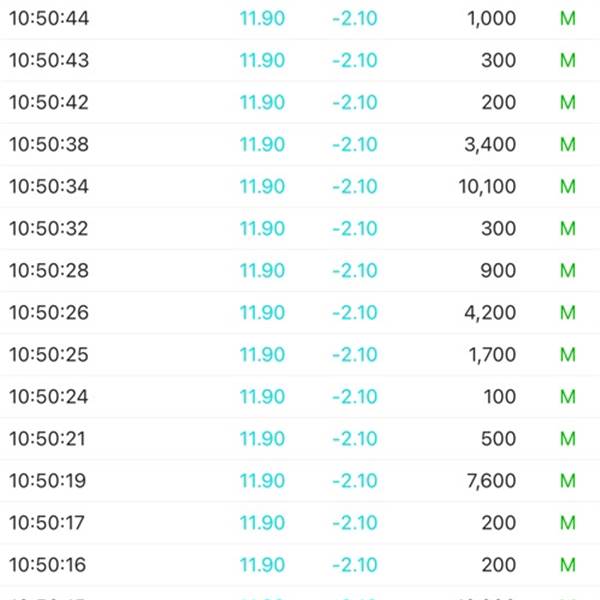Click the M marker for 10:50:16

(568, 565)
